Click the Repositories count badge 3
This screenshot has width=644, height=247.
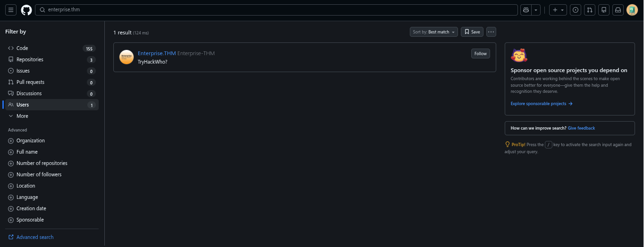[x=91, y=60]
